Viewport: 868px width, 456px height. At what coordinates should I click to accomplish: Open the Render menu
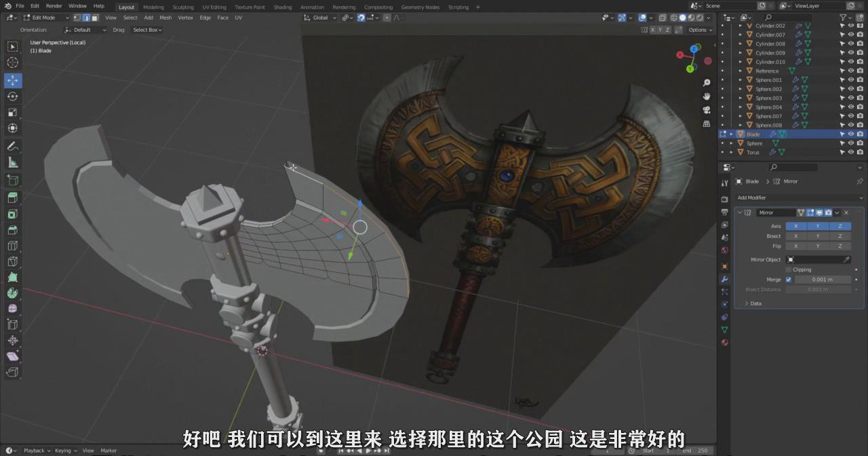tap(54, 6)
